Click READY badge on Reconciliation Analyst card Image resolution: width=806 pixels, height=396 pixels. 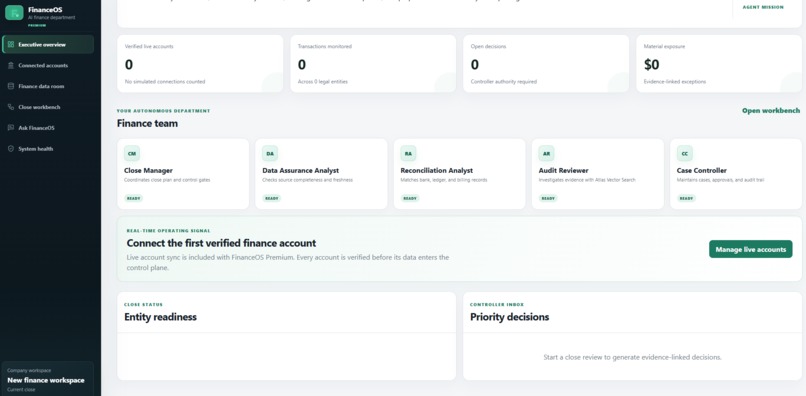pyautogui.click(x=410, y=198)
